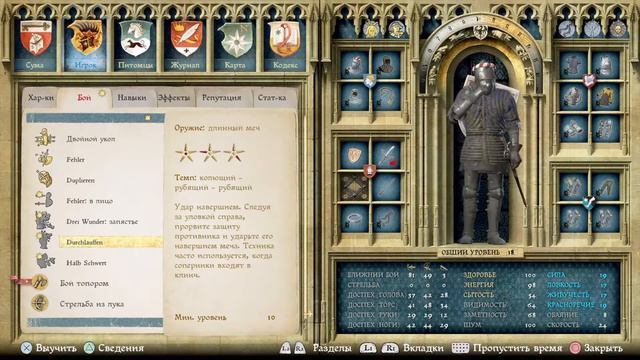This screenshot has width=640, height=360.
Task: Click the Вкладки tabs prompt
Action: pyautogui.click(x=401, y=348)
